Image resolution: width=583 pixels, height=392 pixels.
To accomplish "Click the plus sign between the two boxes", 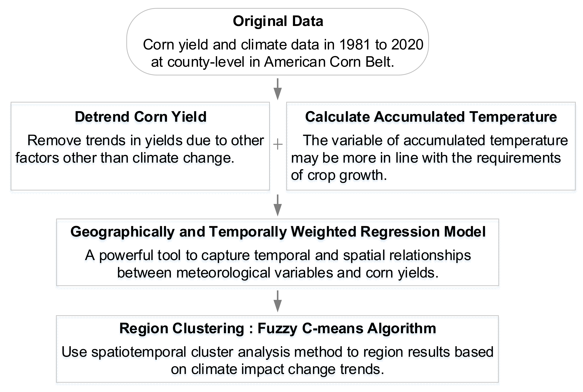I will point(278,144).
